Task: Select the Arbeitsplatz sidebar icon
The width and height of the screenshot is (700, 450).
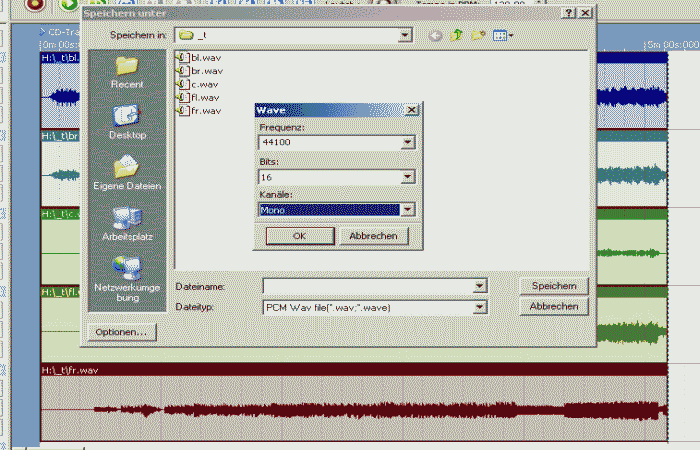Action: 126,223
